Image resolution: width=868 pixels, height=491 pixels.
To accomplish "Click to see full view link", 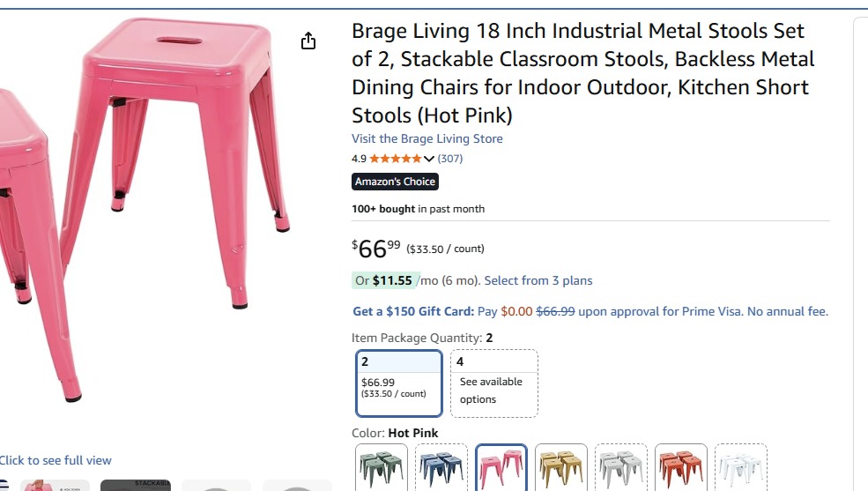I will 55,460.
